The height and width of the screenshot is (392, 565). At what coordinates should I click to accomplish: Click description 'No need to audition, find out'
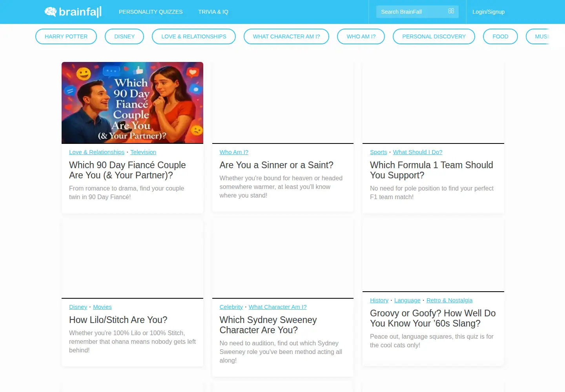pos(281,352)
